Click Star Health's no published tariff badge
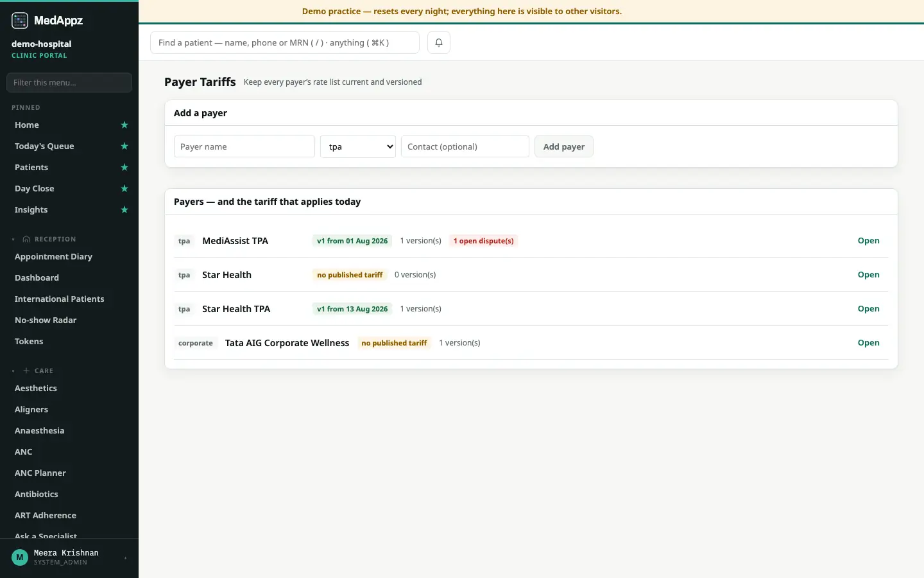924x578 pixels. click(350, 275)
